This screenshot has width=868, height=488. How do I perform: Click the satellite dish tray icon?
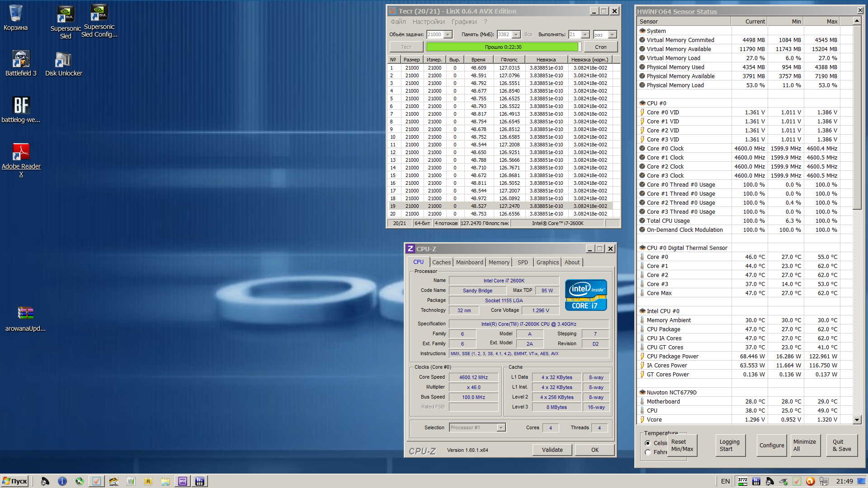[x=770, y=481]
